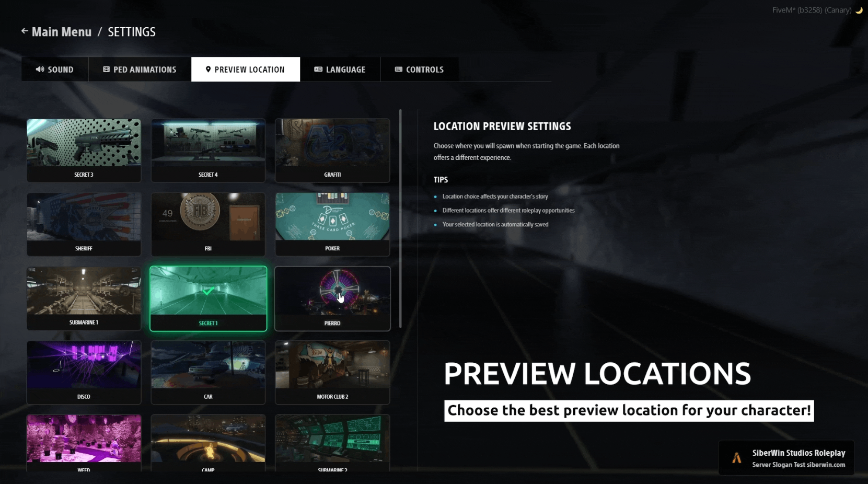Click the moon icon next to FiveM version
Image resolution: width=868 pixels, height=484 pixels.
(859, 10)
